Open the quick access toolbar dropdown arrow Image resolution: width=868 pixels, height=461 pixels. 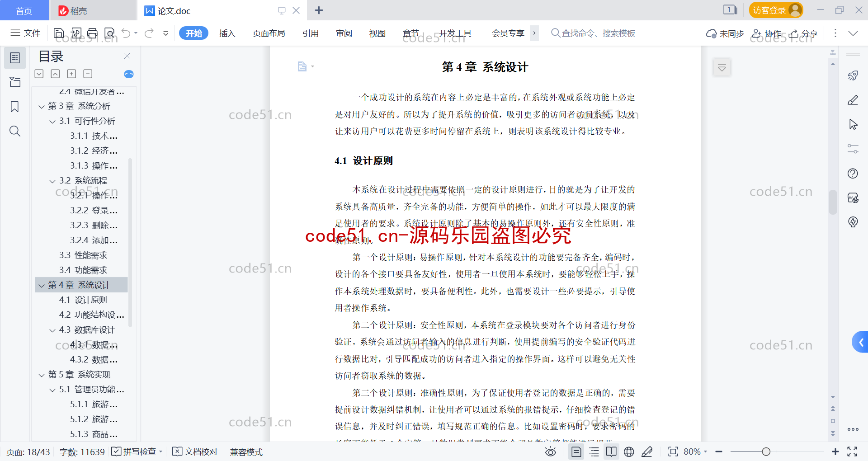point(166,33)
